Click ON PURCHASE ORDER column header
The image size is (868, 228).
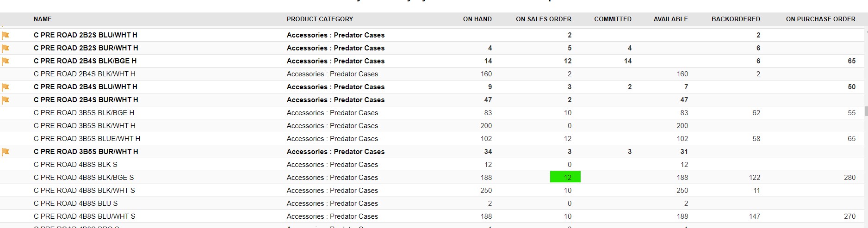tap(820, 19)
